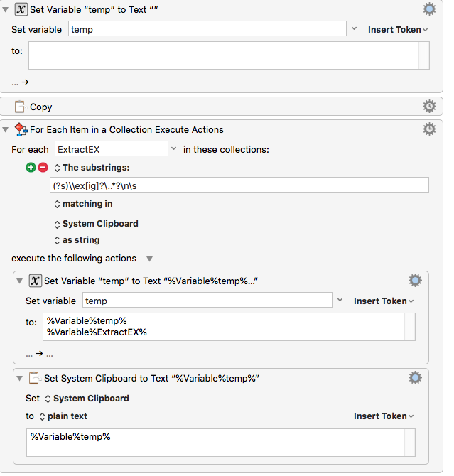The height and width of the screenshot is (476, 454).
Task: Select the Copy action clipboard icon
Action: pos(21,107)
